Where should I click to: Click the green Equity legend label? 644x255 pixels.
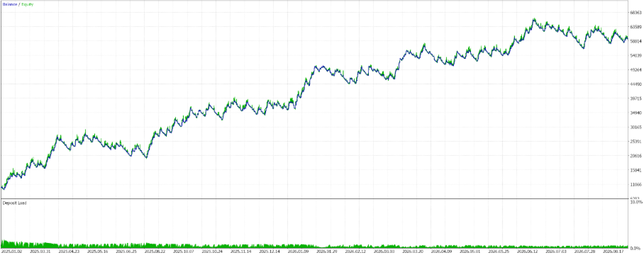point(28,4)
